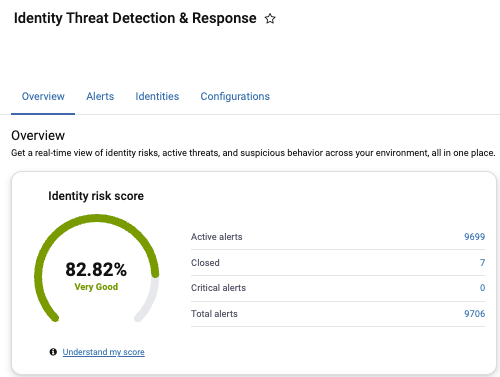
Task: Go to the Identities tab
Action: [x=157, y=96]
